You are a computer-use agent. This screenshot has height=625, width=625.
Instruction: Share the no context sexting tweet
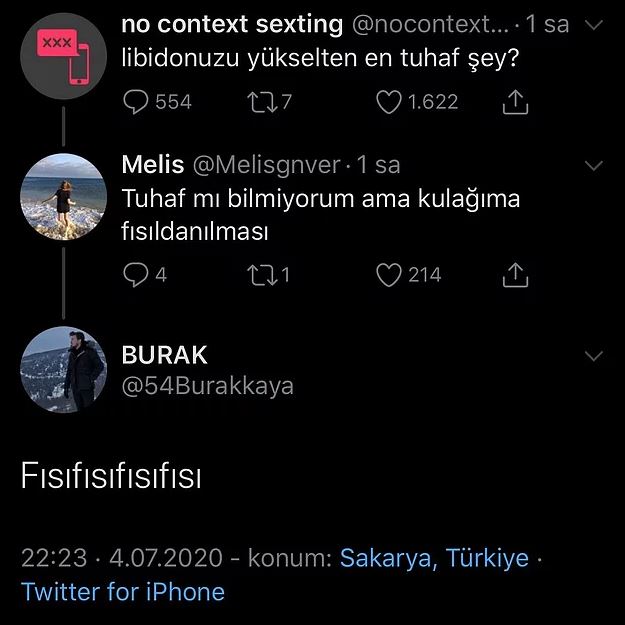click(x=514, y=101)
